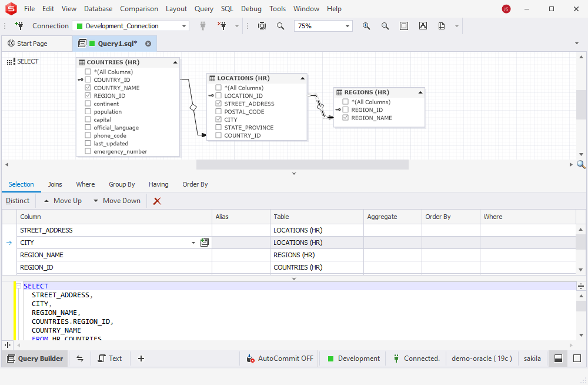The height and width of the screenshot is (385, 588).
Task: Collapse the LOCATIONS (HR) table panel
Action: [x=302, y=78]
